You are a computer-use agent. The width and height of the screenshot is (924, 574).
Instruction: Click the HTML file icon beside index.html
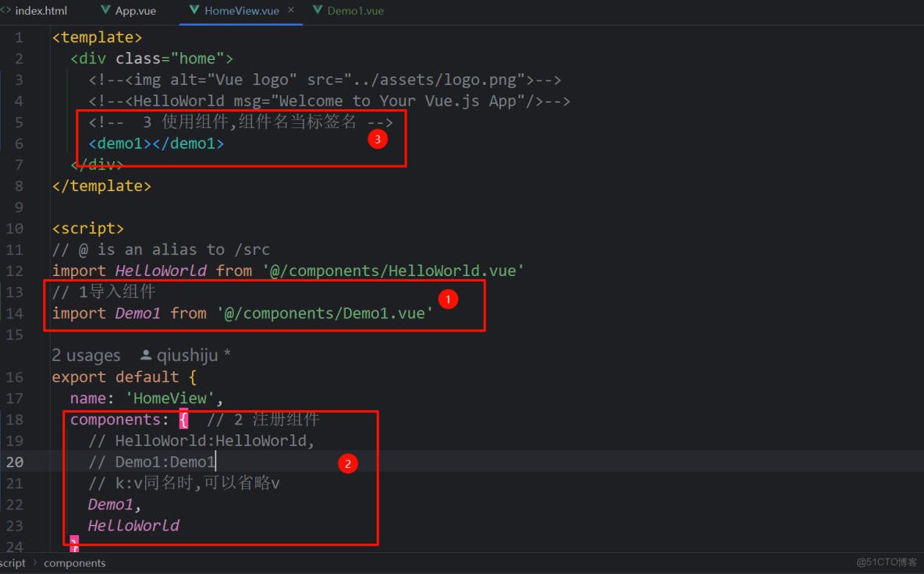click(x=7, y=10)
